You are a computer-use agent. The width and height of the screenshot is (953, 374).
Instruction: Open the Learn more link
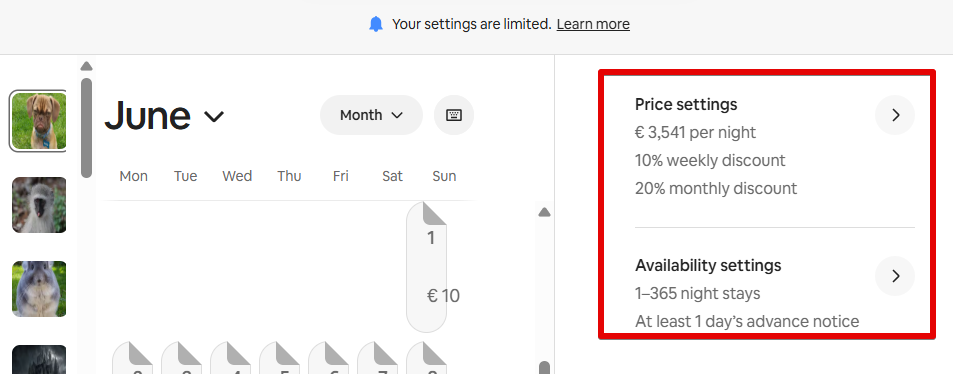[593, 24]
